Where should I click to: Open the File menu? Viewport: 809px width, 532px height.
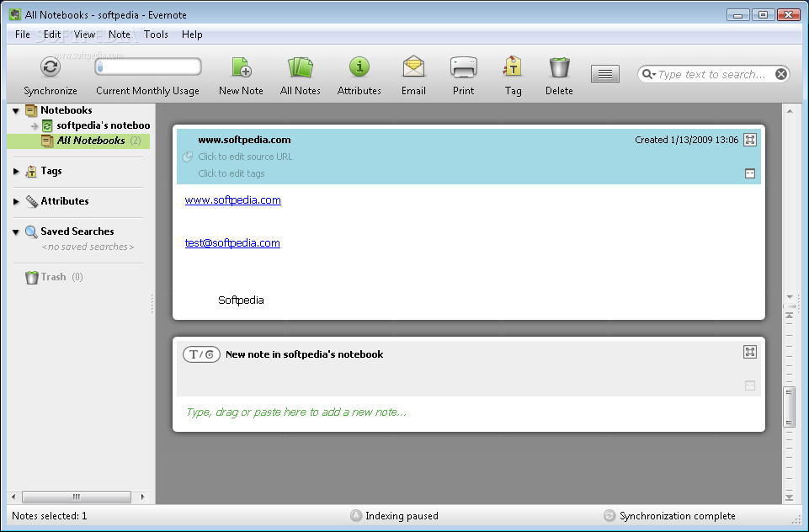(x=22, y=35)
